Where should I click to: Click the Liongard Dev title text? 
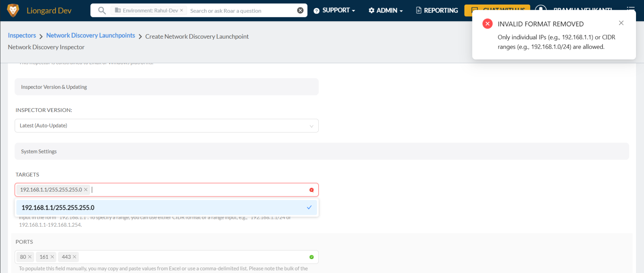point(49,11)
